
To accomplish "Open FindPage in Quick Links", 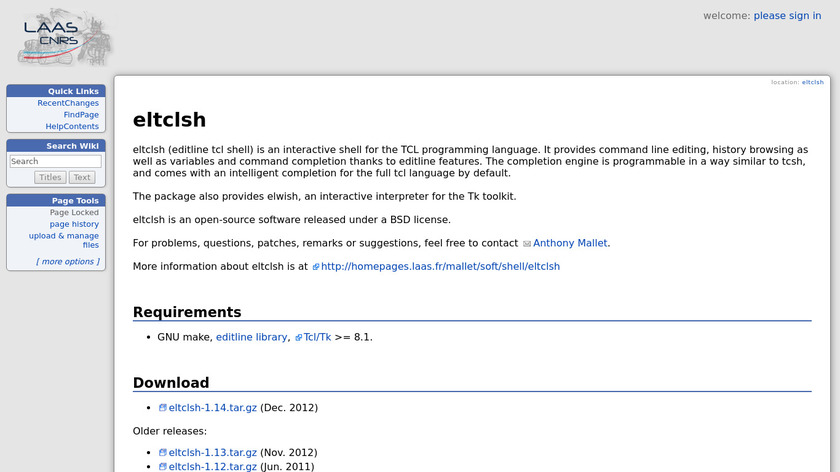I will 81,115.
